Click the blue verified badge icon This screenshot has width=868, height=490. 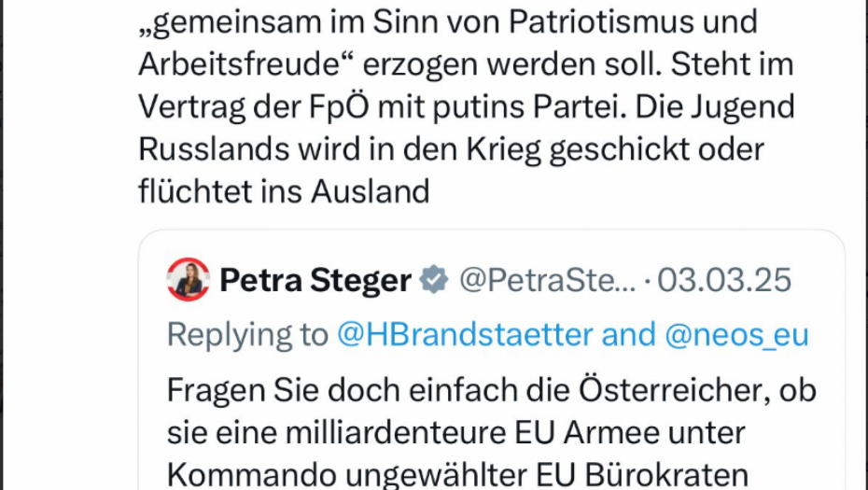[x=434, y=280]
